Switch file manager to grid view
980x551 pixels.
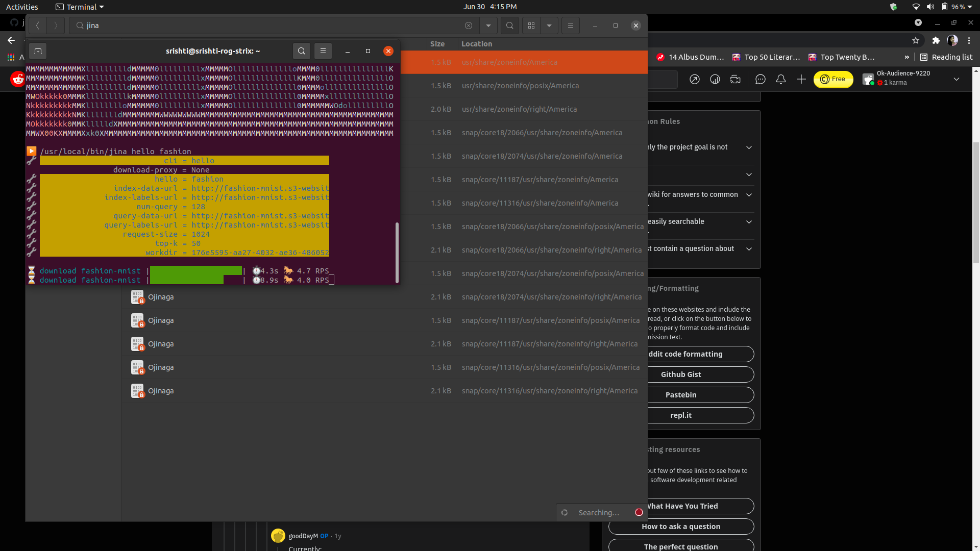click(x=531, y=26)
